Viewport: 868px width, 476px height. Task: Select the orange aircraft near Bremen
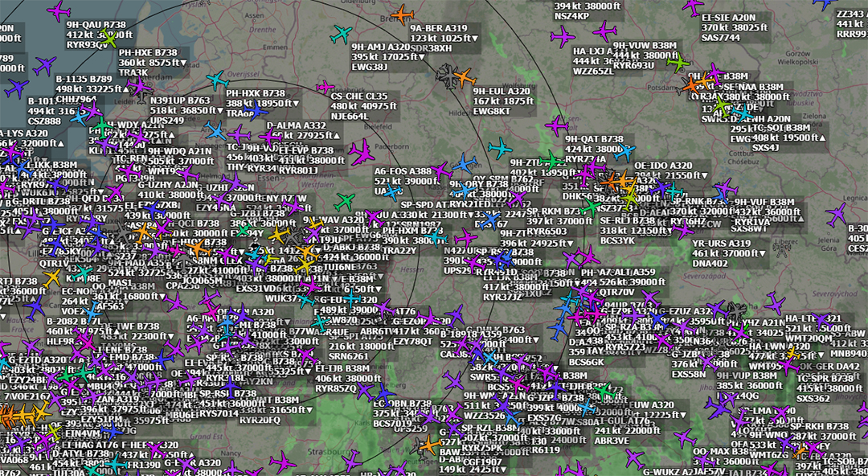403,14
